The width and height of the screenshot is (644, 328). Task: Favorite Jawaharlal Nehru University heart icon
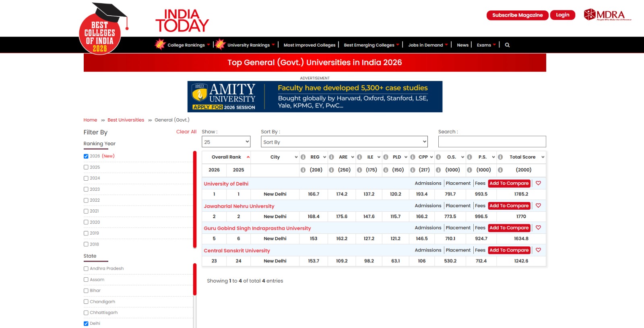pos(538,206)
